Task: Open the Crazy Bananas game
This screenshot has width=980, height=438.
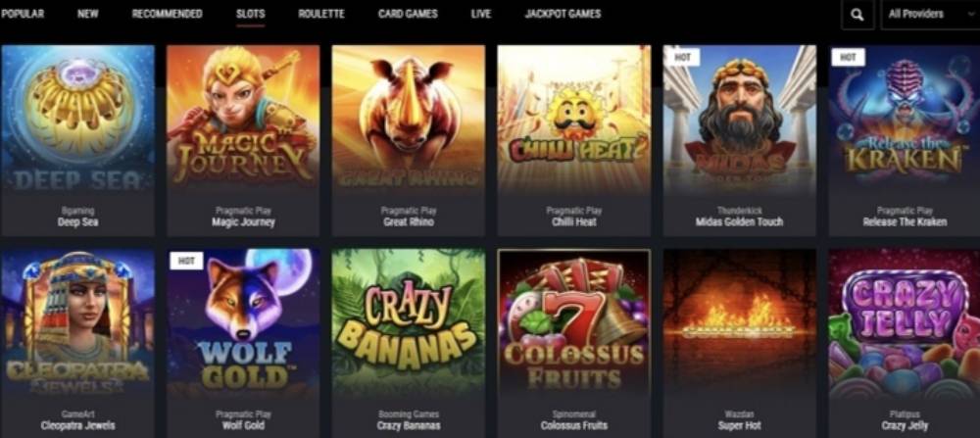Action: [x=409, y=323]
